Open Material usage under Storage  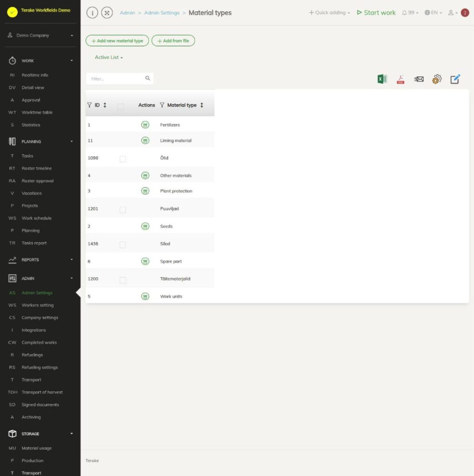click(36, 448)
